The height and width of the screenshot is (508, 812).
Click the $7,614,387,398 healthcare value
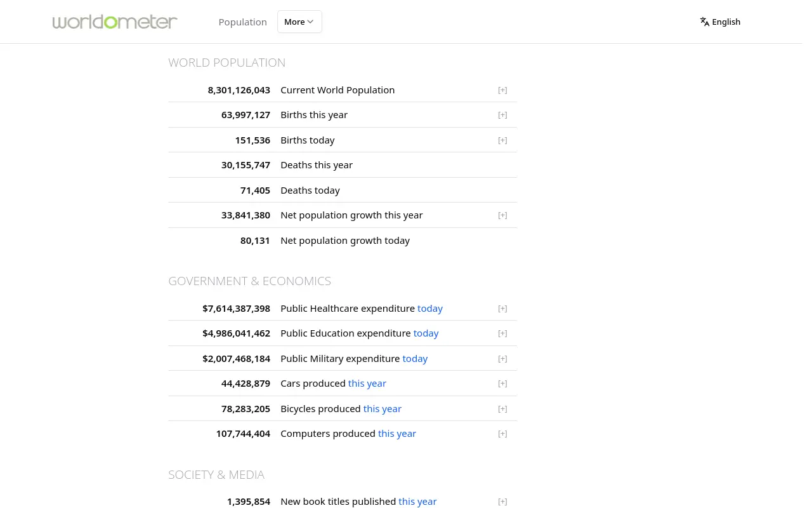(x=237, y=309)
